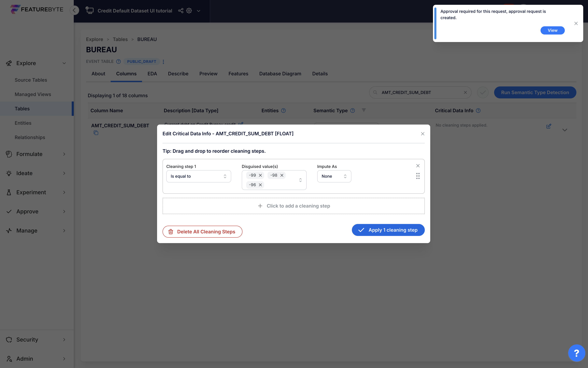
Task: Open the Impute As None dropdown
Action: 334,176
